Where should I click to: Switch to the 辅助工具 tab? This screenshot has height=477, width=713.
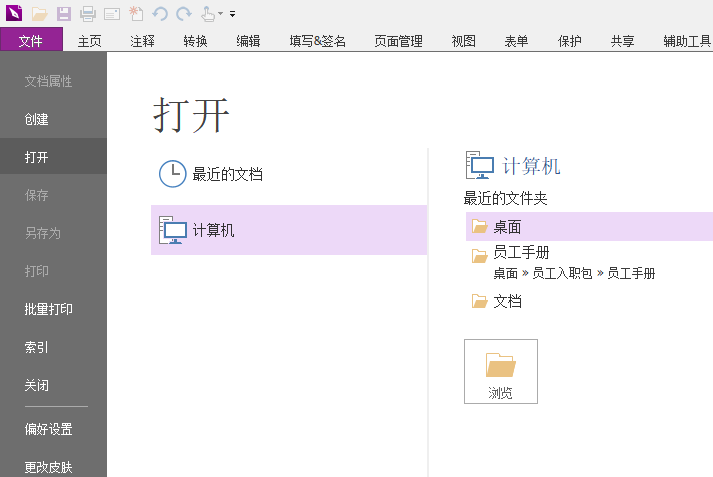[687, 41]
